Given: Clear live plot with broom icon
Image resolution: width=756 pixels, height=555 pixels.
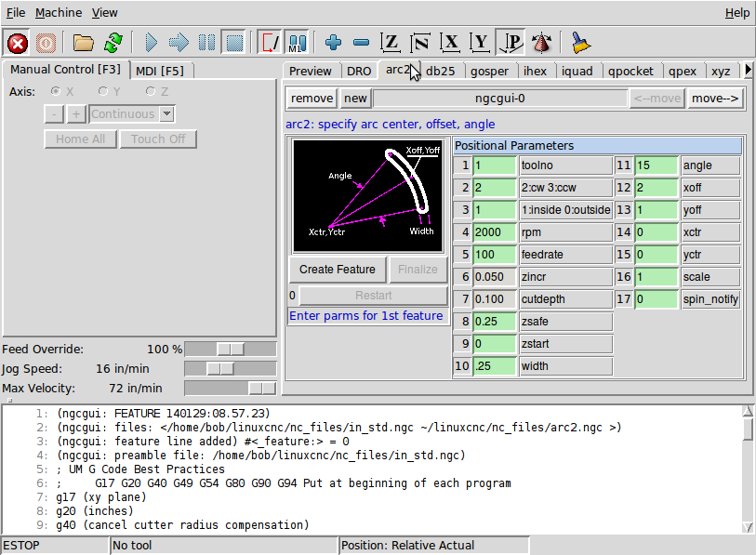Looking at the screenshot, I should tap(580, 44).
